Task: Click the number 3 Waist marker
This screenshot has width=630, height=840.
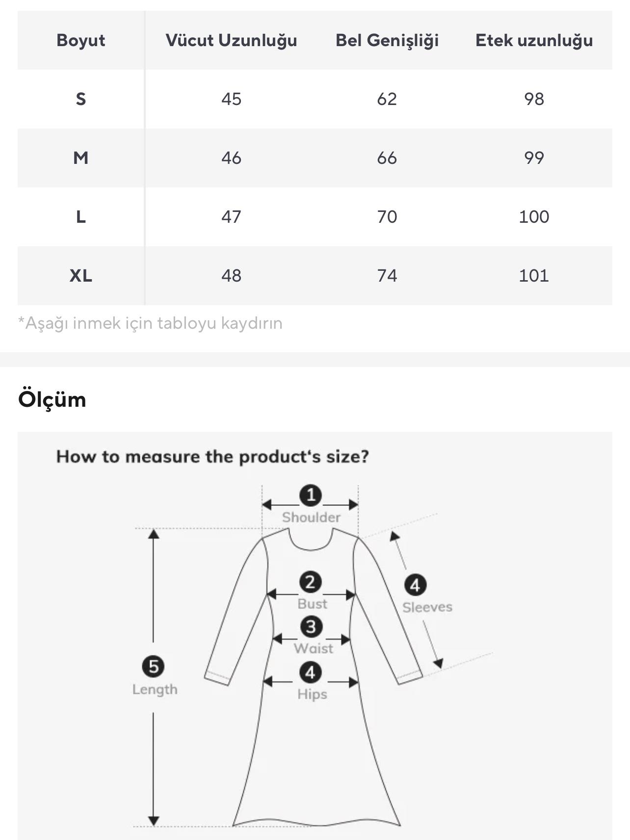Action: click(311, 627)
